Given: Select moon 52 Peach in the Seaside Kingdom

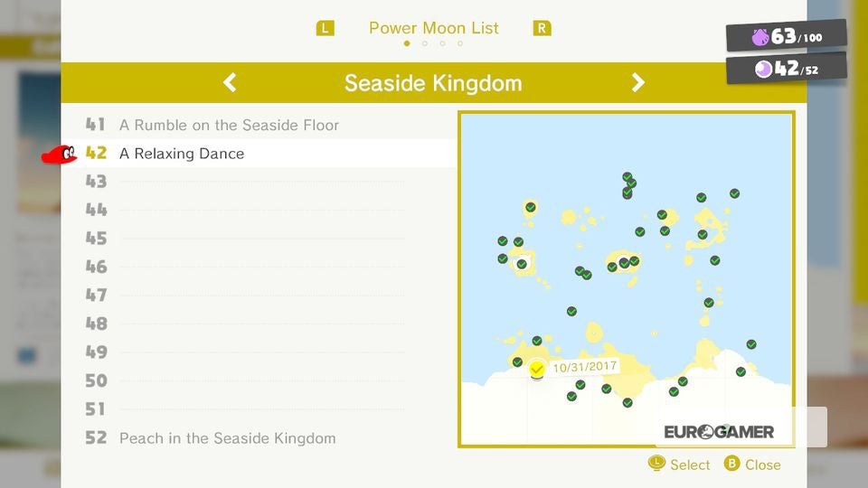Looking at the screenshot, I should pos(259,438).
